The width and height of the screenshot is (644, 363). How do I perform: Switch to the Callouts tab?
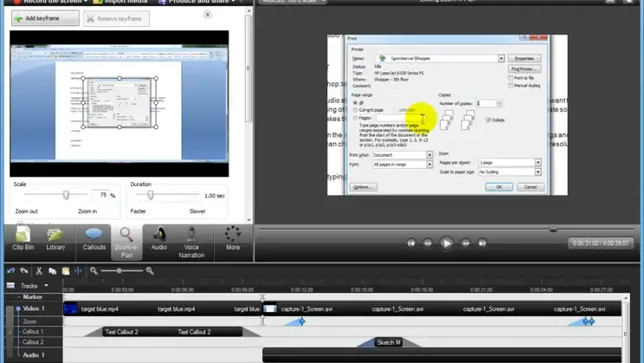coord(94,239)
